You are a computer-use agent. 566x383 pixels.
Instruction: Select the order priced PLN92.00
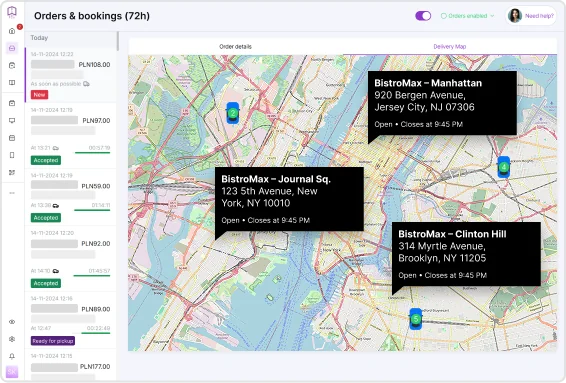pos(71,259)
